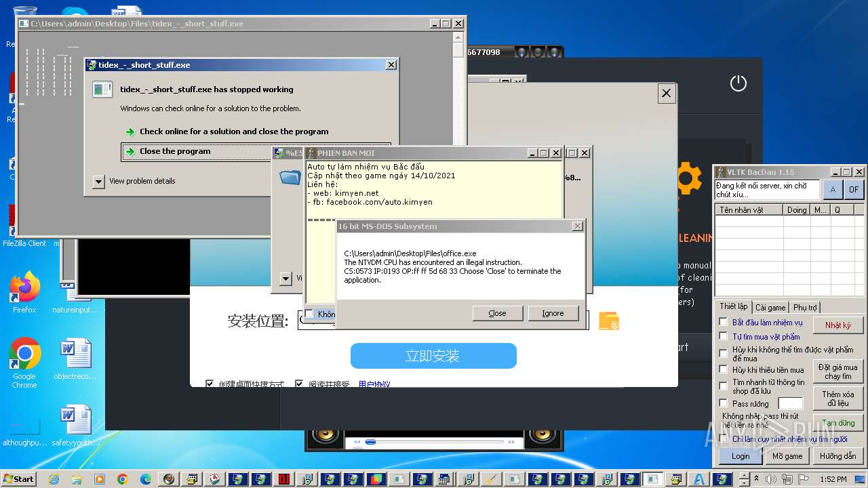Viewport: 868px width, 488px height.
Task: Click the system clock showing 1:52 PM
Action: pos(833,479)
